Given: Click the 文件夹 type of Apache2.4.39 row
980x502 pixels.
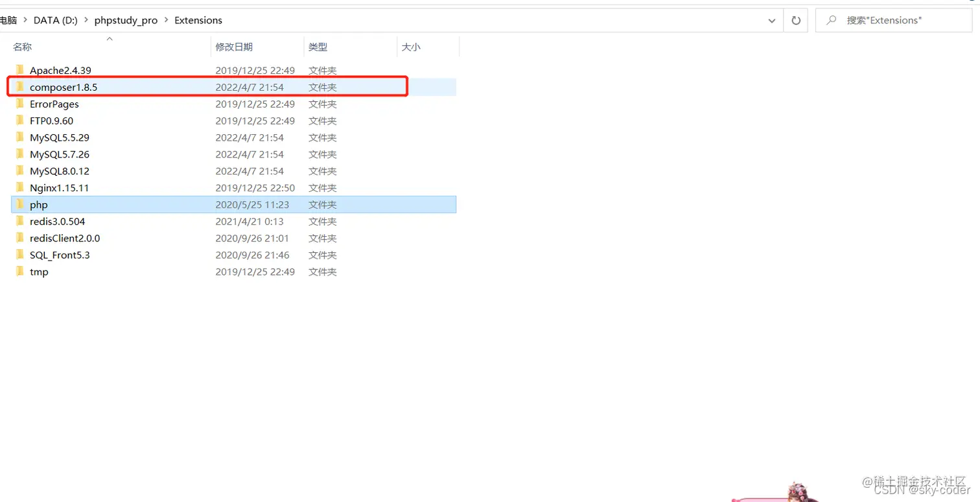Looking at the screenshot, I should pos(322,70).
